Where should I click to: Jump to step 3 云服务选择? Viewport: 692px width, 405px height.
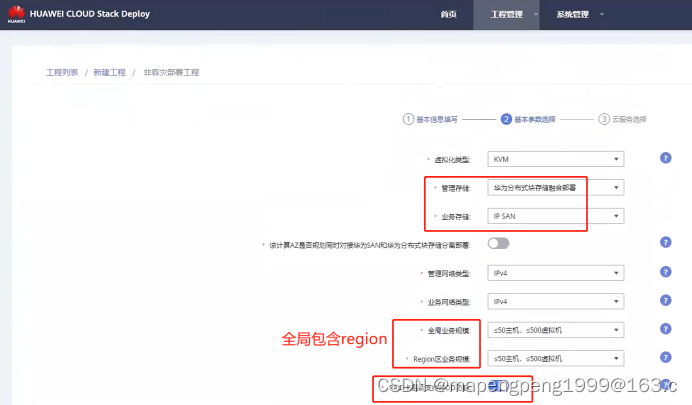coord(622,119)
